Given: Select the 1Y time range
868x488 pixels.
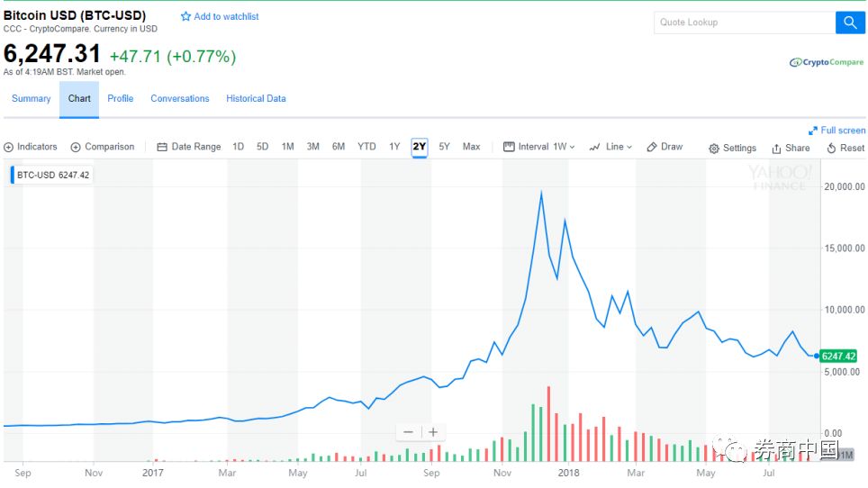Looking at the screenshot, I should tap(394, 147).
